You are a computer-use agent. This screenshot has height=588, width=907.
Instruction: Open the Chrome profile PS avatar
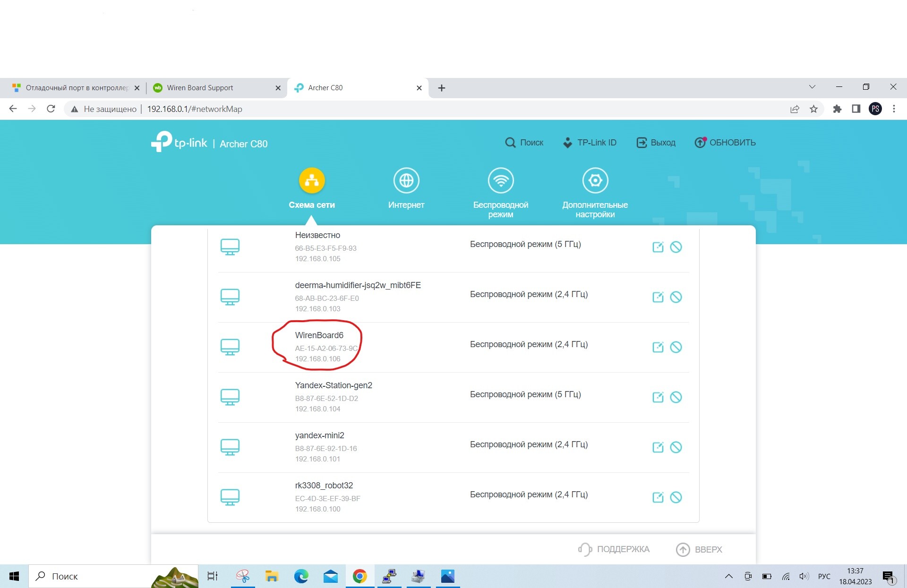pos(875,109)
